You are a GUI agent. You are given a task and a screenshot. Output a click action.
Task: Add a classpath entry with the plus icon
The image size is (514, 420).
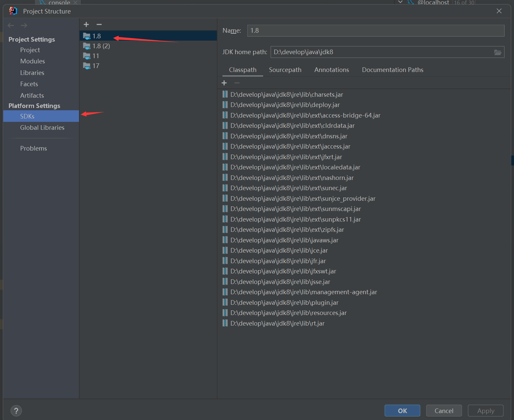pyautogui.click(x=224, y=83)
